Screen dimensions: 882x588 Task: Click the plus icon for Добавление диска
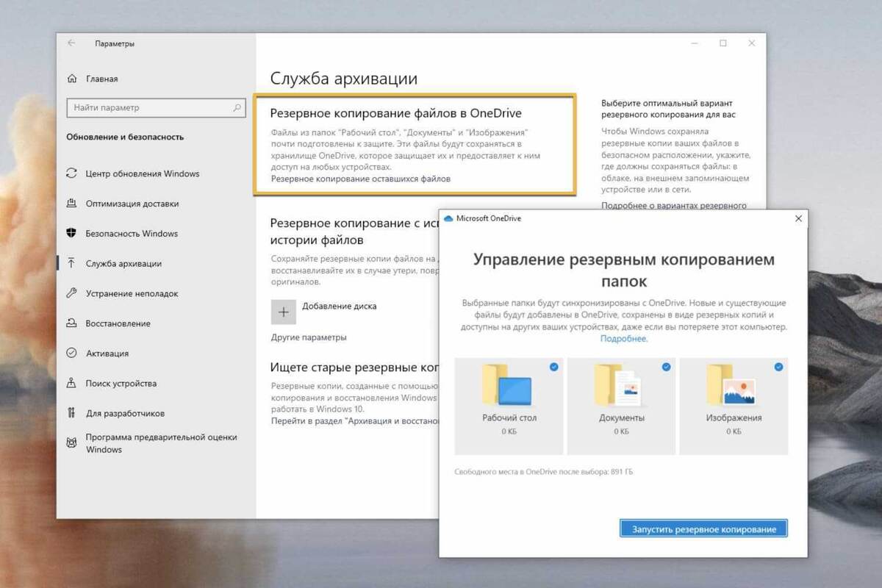point(284,312)
